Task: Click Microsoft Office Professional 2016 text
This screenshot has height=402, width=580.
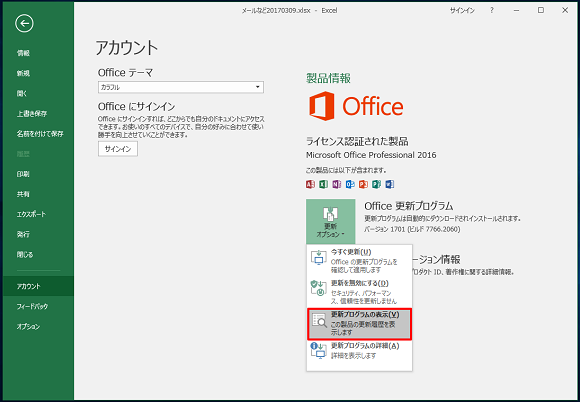Action: click(371, 155)
